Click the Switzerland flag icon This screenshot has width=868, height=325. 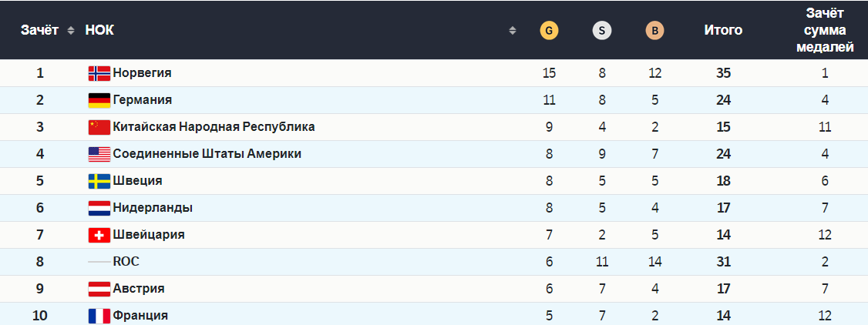99,235
